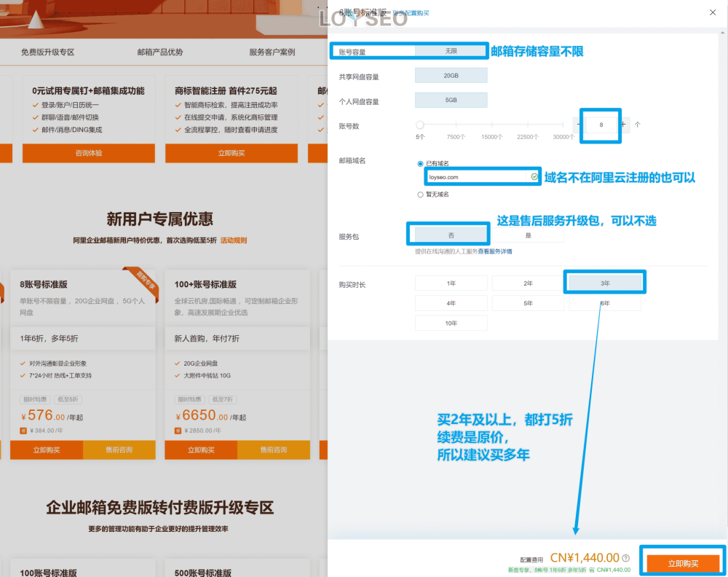The image size is (728, 577).
Task: Click the ¥576.00 /年起 price
Action: click(x=52, y=415)
